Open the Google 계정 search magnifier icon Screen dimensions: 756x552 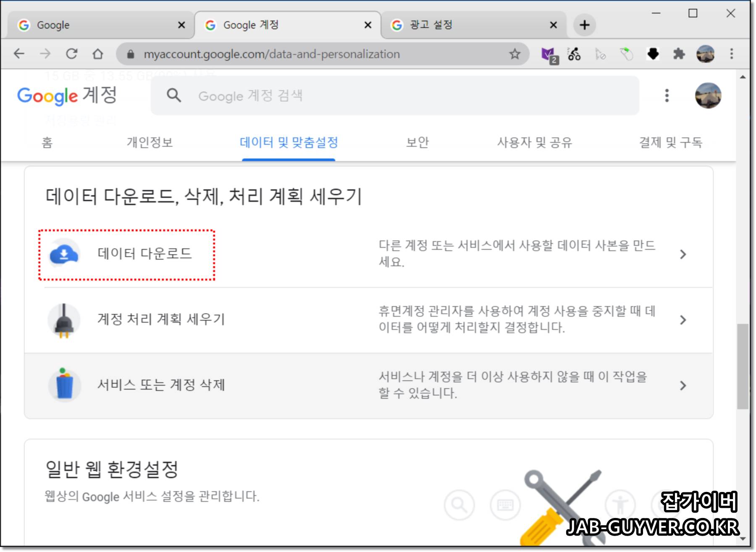(173, 96)
